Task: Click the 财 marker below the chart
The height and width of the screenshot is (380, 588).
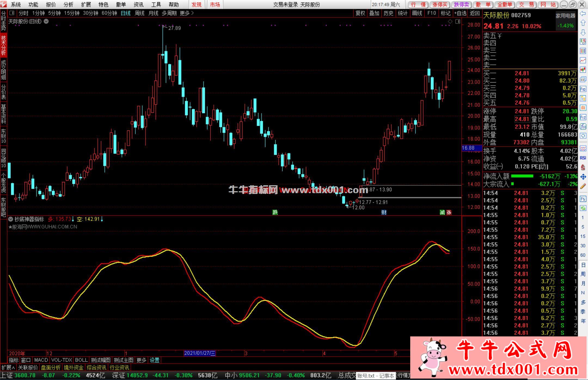Action: pos(384,212)
